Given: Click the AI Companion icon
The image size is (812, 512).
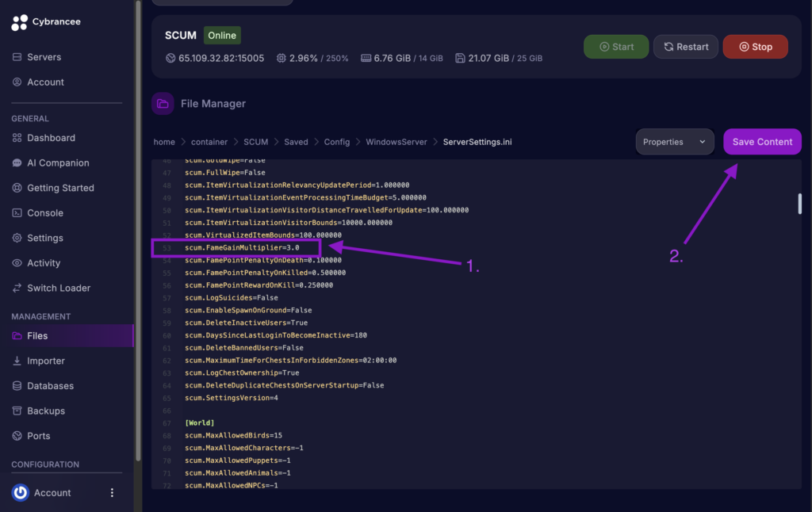Looking at the screenshot, I should pos(17,162).
